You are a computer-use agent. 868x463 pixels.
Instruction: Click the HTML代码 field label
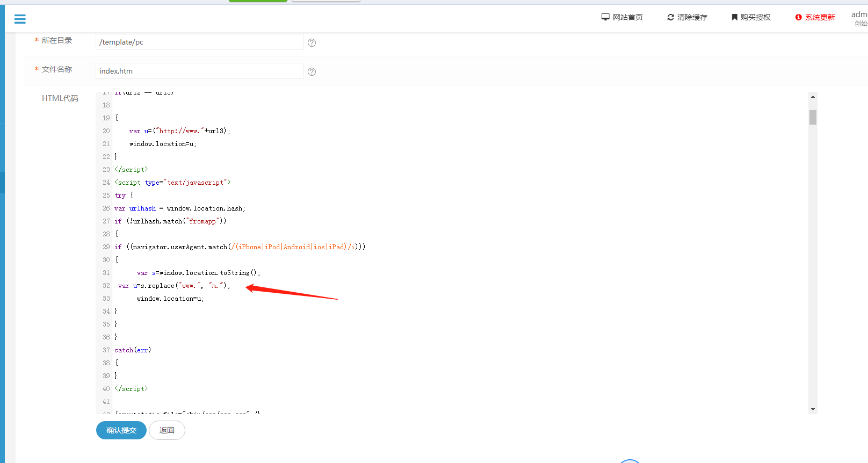(x=60, y=98)
